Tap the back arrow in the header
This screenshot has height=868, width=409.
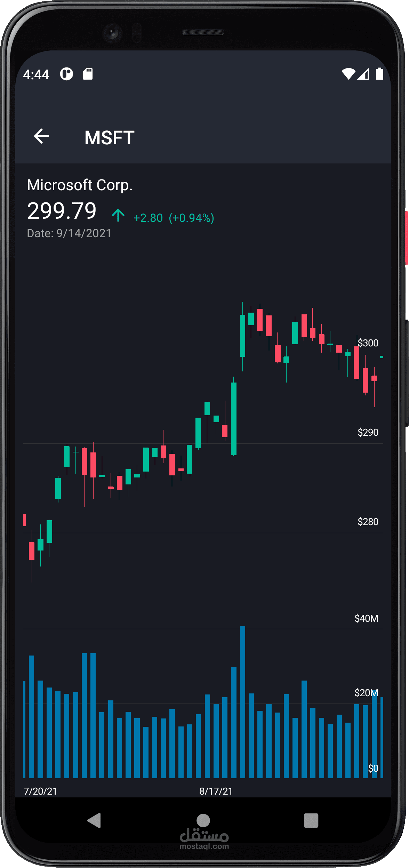pyautogui.click(x=41, y=136)
